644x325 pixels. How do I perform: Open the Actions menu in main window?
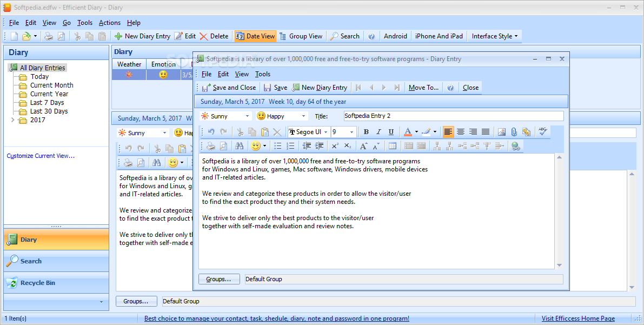click(110, 23)
